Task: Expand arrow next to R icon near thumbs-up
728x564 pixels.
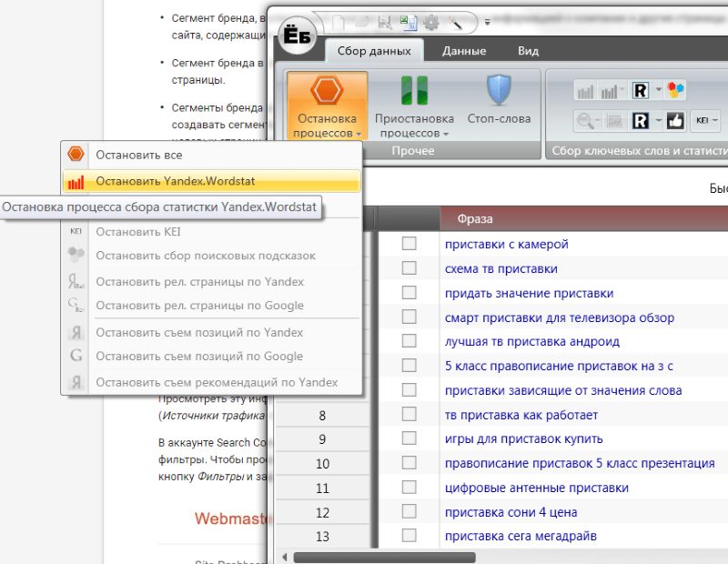Action: point(658,121)
